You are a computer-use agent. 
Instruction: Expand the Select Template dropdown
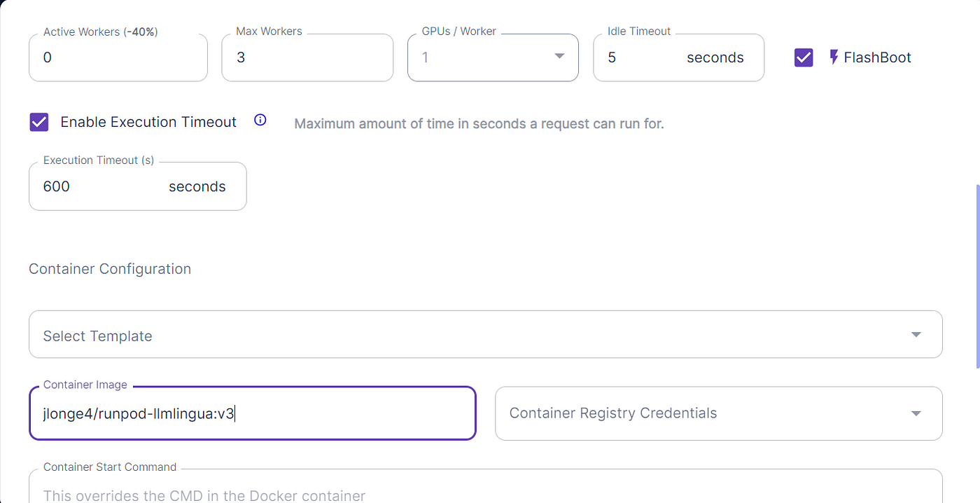[485, 335]
